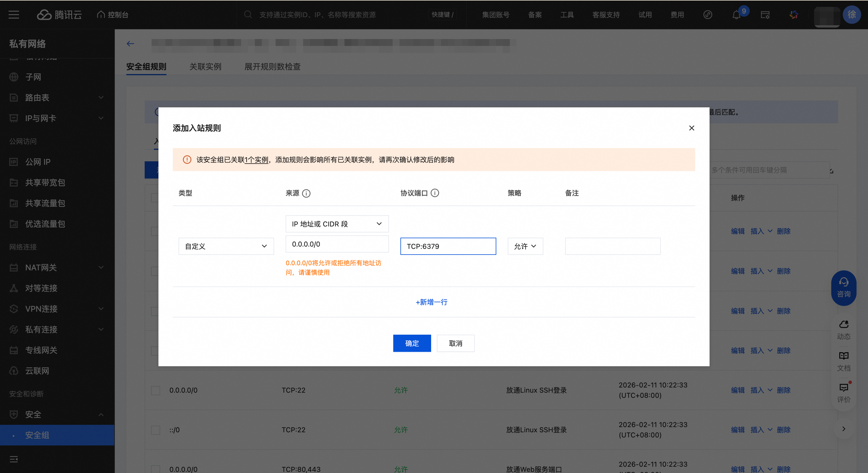Image resolution: width=868 pixels, height=473 pixels.
Task: Open the notifications bell icon
Action: tap(737, 15)
